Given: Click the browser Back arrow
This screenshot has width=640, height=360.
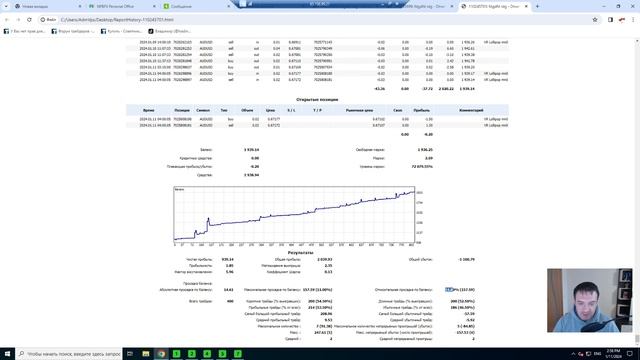Looking at the screenshot, I should [x=7, y=20].
